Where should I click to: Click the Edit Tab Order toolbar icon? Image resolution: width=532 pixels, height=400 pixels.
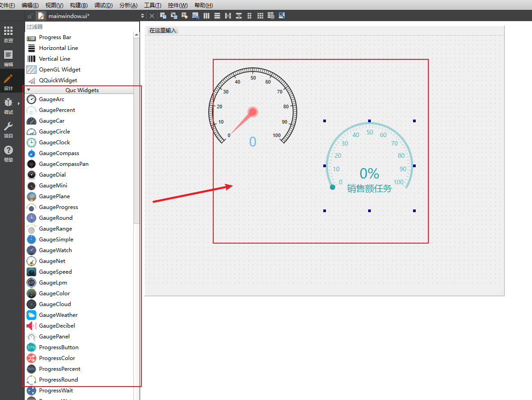(x=195, y=16)
